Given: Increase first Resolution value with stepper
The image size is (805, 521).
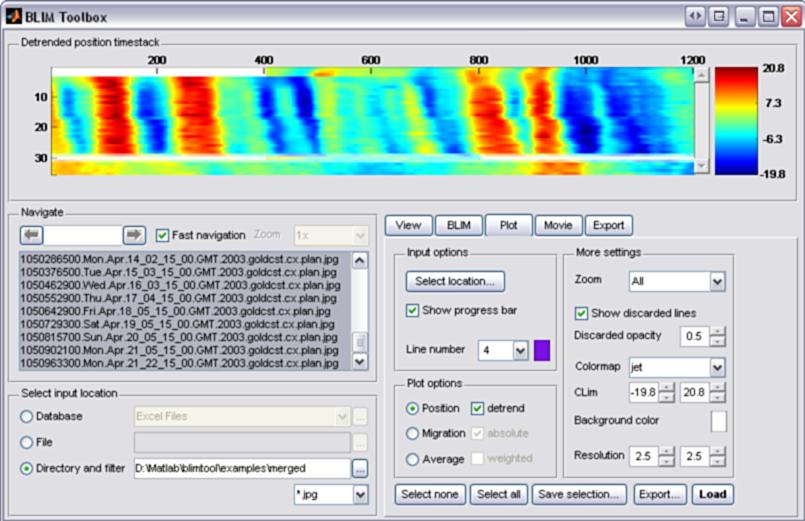Looking at the screenshot, I should (666, 451).
